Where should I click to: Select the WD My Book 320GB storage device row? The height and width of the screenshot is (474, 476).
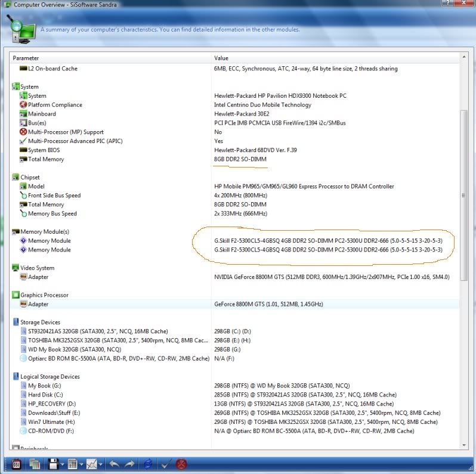(234, 349)
